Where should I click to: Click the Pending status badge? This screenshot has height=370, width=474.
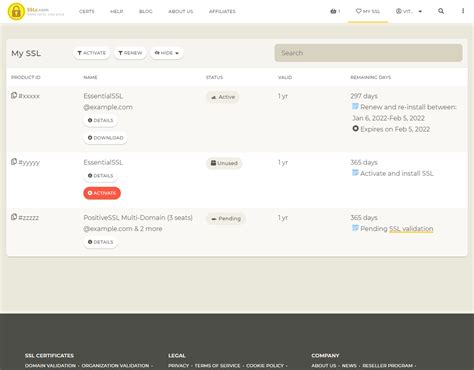pos(226,219)
